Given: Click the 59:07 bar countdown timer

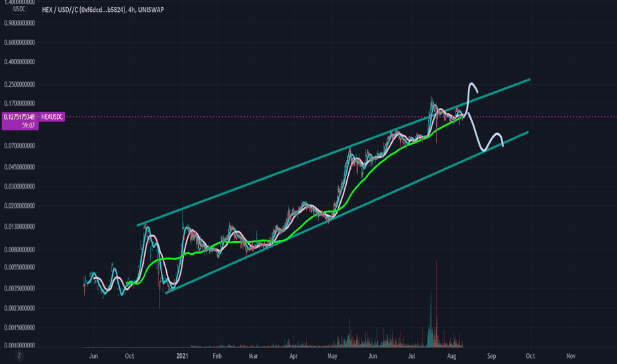Looking at the screenshot, I should [x=28, y=126].
